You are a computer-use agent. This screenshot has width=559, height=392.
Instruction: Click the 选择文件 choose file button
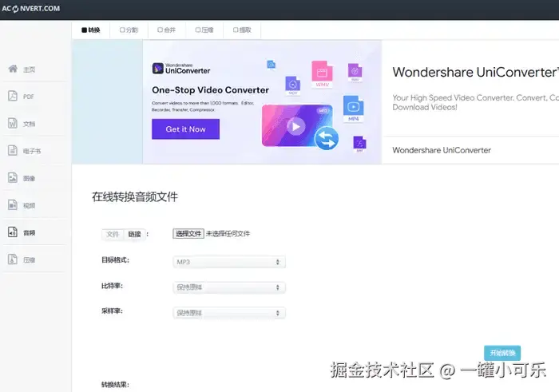(x=188, y=234)
